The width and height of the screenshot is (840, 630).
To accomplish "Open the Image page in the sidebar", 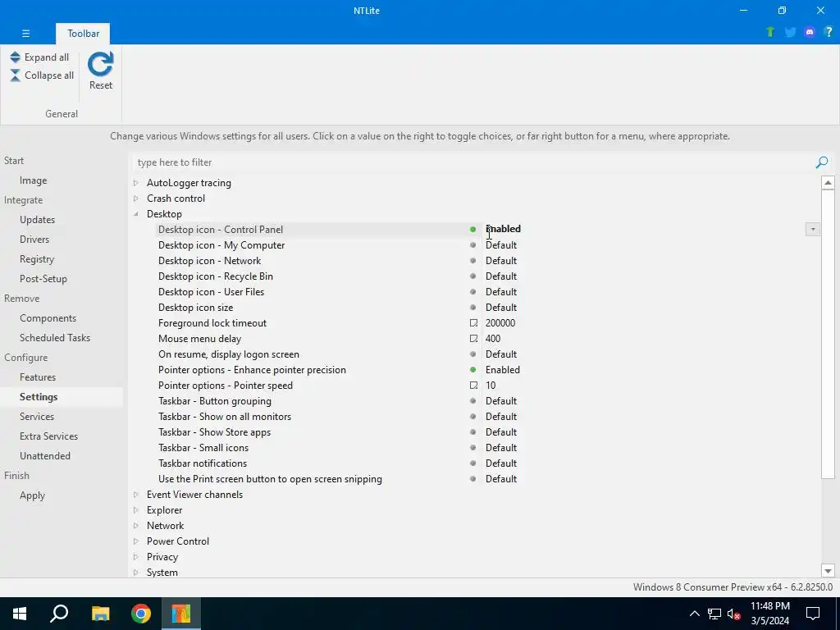I will click(33, 180).
